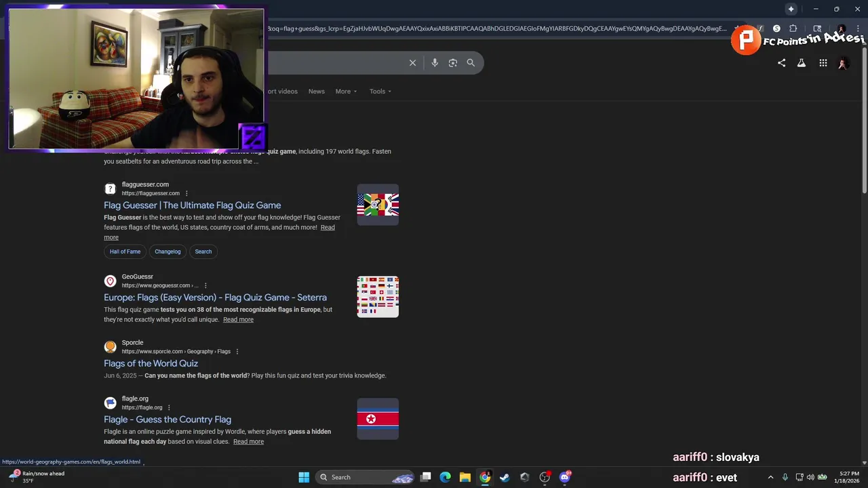Image resolution: width=868 pixels, height=488 pixels.
Task: Open the Chrome three-dot menu
Action: (857, 28)
